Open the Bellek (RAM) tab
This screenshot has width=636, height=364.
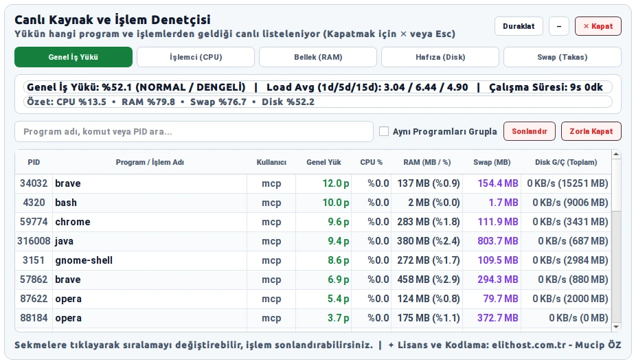[x=318, y=57]
